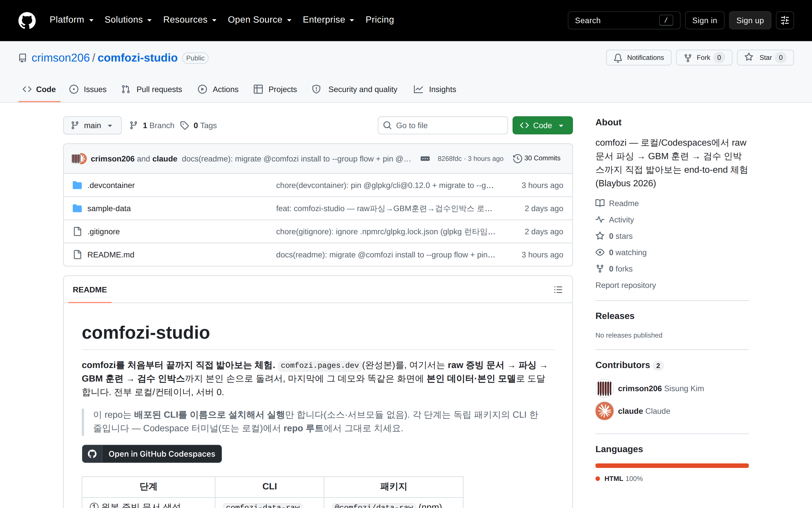Switch to the Projects tab
This screenshot has height=508, width=812.
click(x=275, y=89)
